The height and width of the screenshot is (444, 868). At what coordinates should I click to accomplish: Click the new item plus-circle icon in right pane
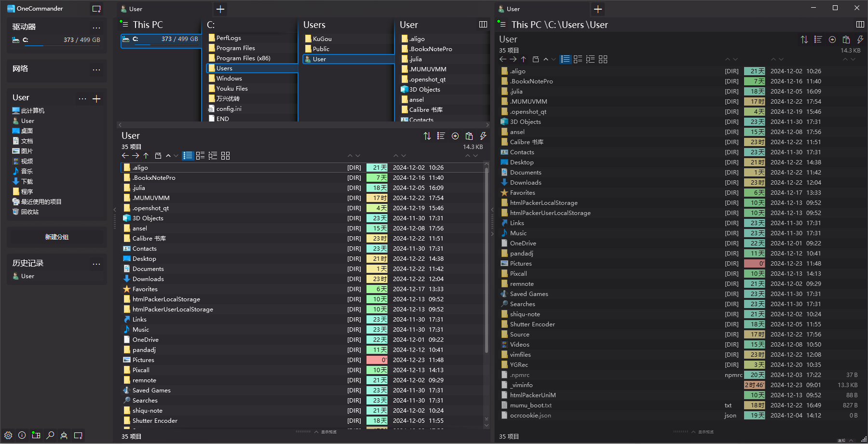click(832, 40)
